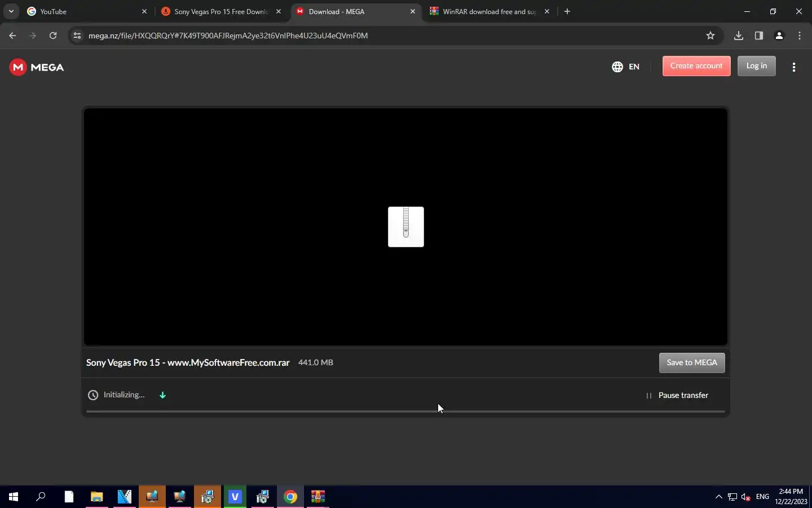This screenshot has width=812, height=508.
Task: Close the WinRAR download tab
Action: tap(547, 11)
